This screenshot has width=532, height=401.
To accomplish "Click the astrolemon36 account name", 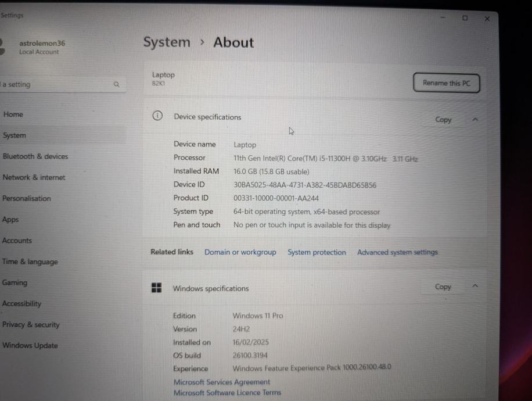I will (42, 43).
